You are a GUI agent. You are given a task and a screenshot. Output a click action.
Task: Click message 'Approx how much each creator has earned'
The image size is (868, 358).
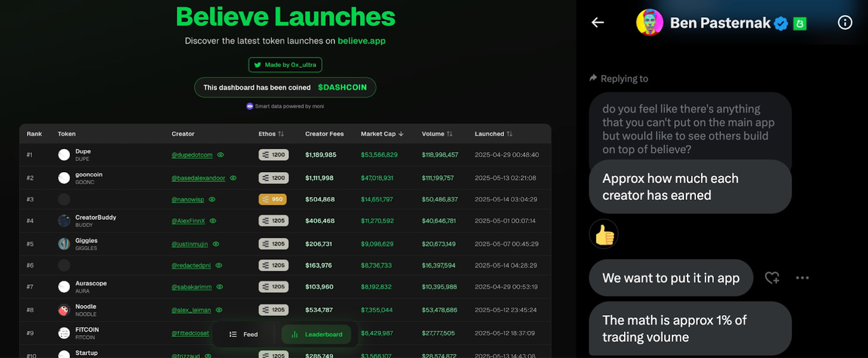690,186
